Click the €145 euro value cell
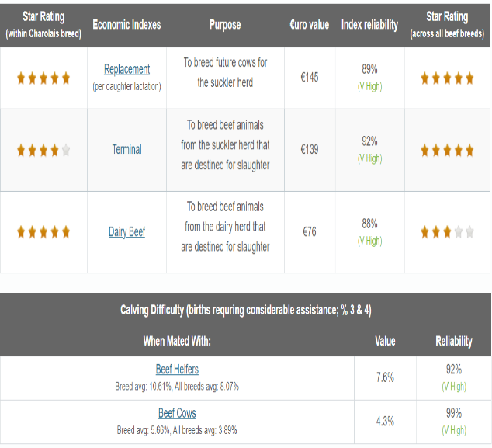Screen dimensions: 492x448 [x=310, y=77]
